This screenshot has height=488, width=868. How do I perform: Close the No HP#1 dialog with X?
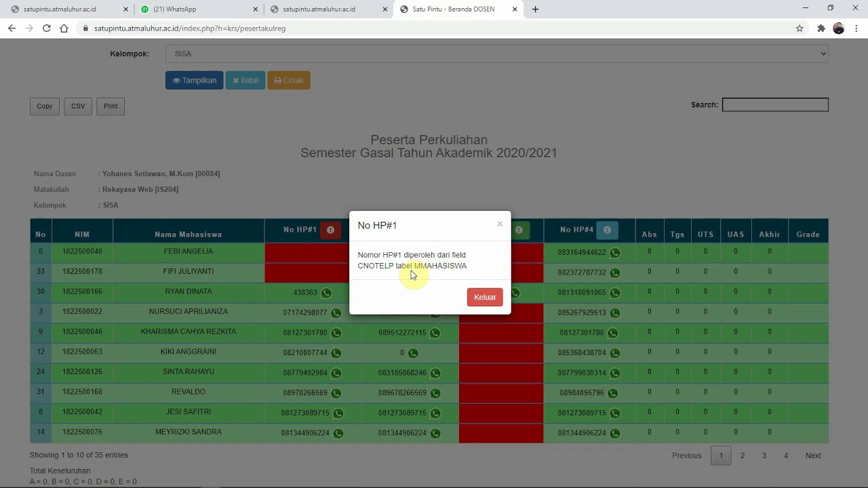(x=500, y=224)
